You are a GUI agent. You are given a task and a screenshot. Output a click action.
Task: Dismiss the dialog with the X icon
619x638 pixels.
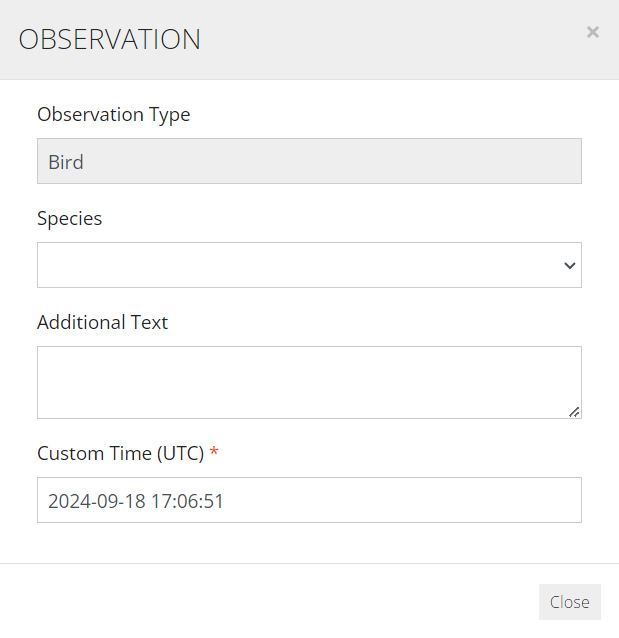pyautogui.click(x=593, y=32)
